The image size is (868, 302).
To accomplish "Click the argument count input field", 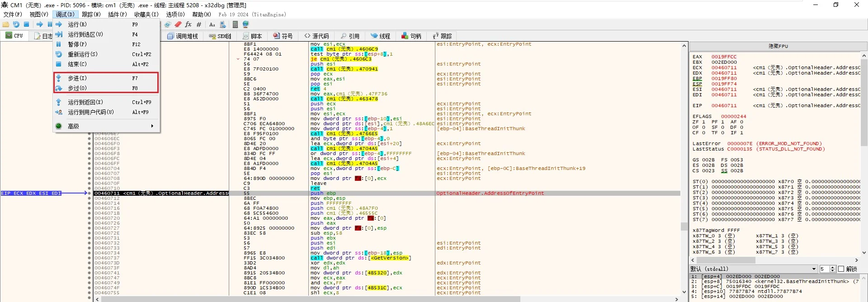I will [x=825, y=269].
